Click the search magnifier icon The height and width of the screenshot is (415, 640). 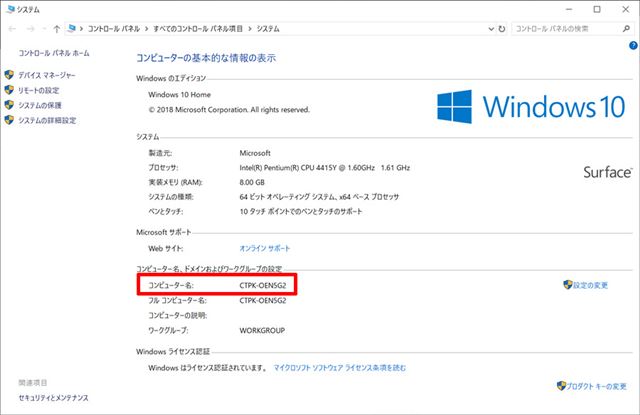[x=626, y=29]
